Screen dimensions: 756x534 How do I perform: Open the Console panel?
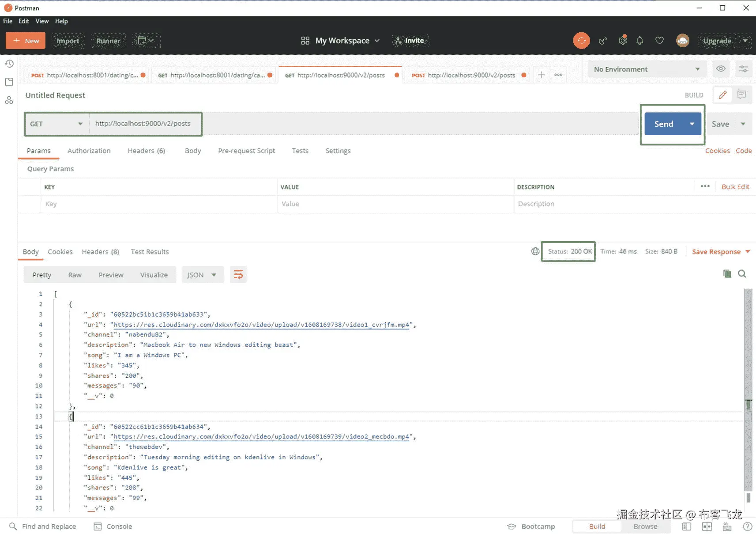tap(113, 526)
